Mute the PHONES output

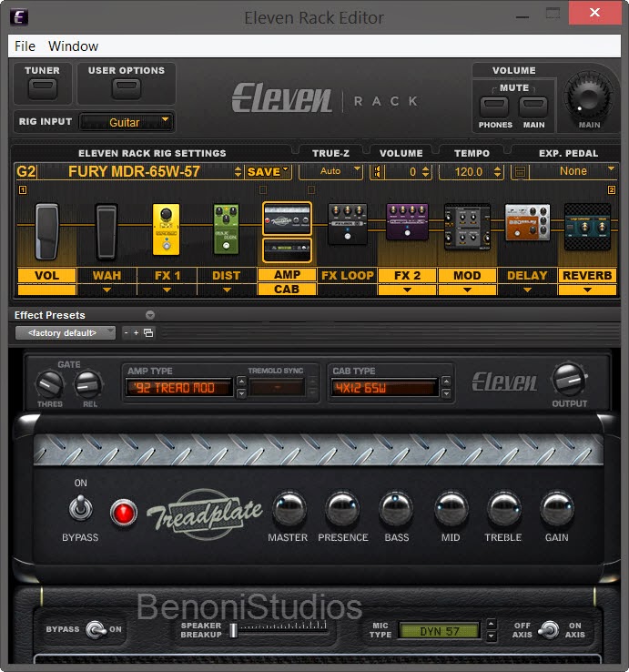[494, 107]
